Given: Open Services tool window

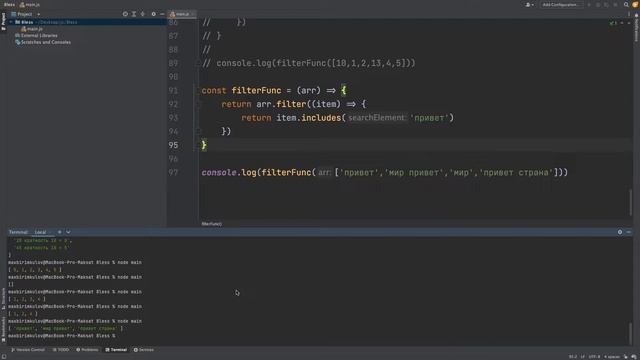Looking at the screenshot, I should (144, 350).
